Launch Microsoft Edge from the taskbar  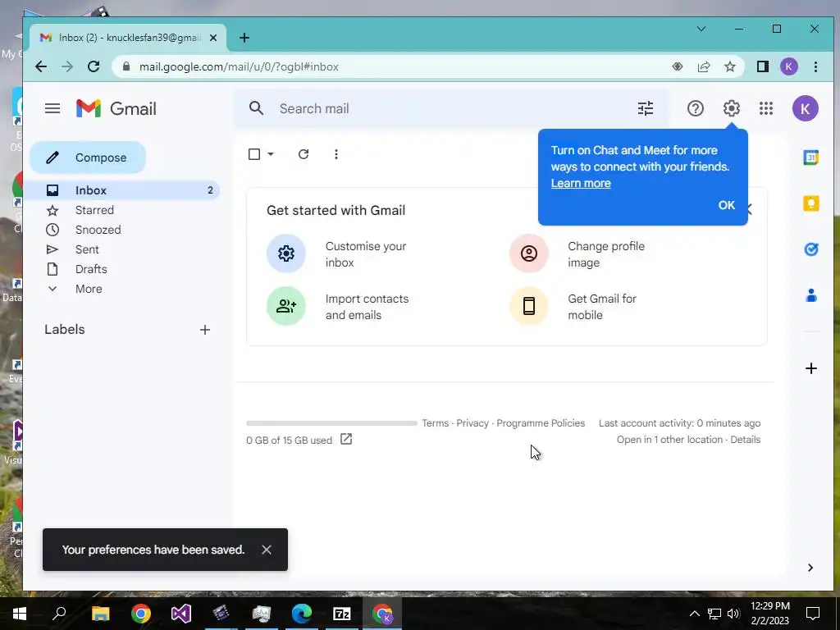point(302,614)
